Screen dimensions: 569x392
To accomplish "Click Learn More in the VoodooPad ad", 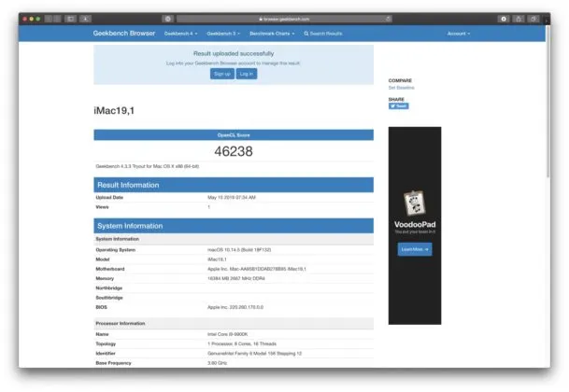I will (x=415, y=249).
